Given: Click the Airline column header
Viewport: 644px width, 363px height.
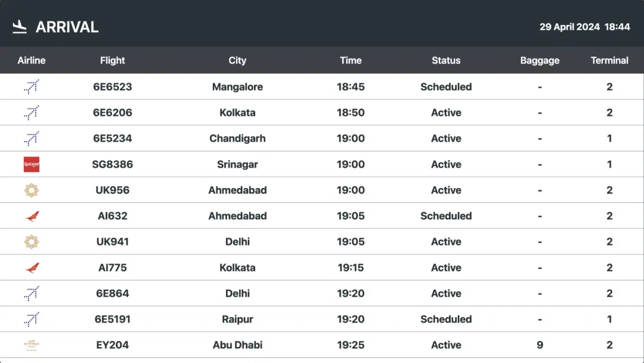Looking at the screenshot, I should 32,60.
